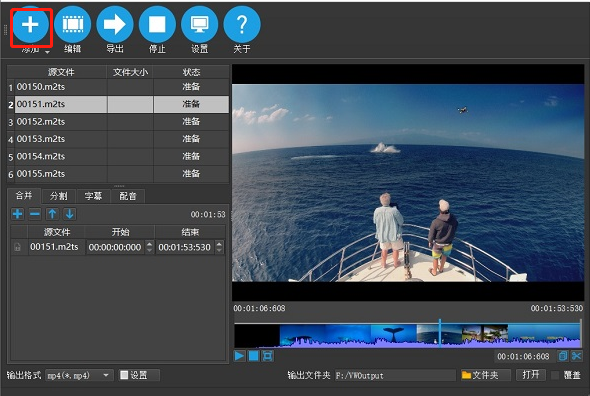Viewport: 590px width, 396px height.
Task: Select file row 00152.m2ts
Action: coord(118,122)
